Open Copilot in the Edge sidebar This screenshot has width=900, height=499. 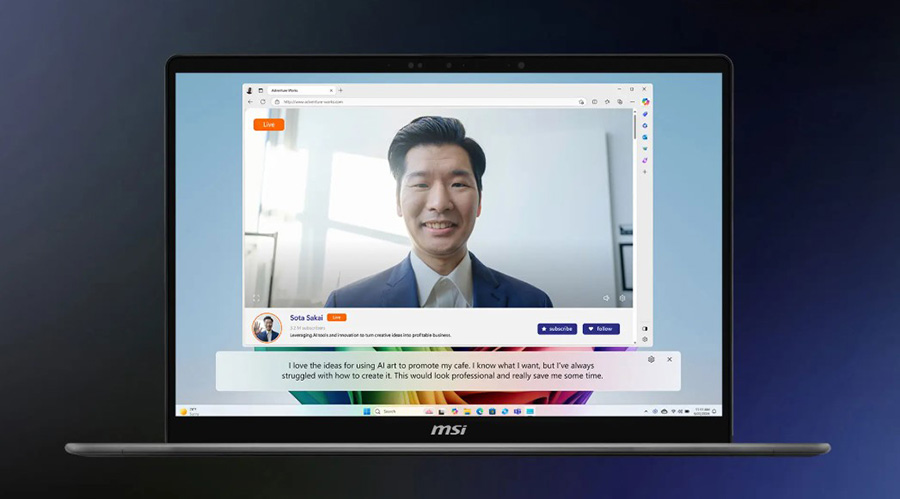pyautogui.click(x=645, y=101)
